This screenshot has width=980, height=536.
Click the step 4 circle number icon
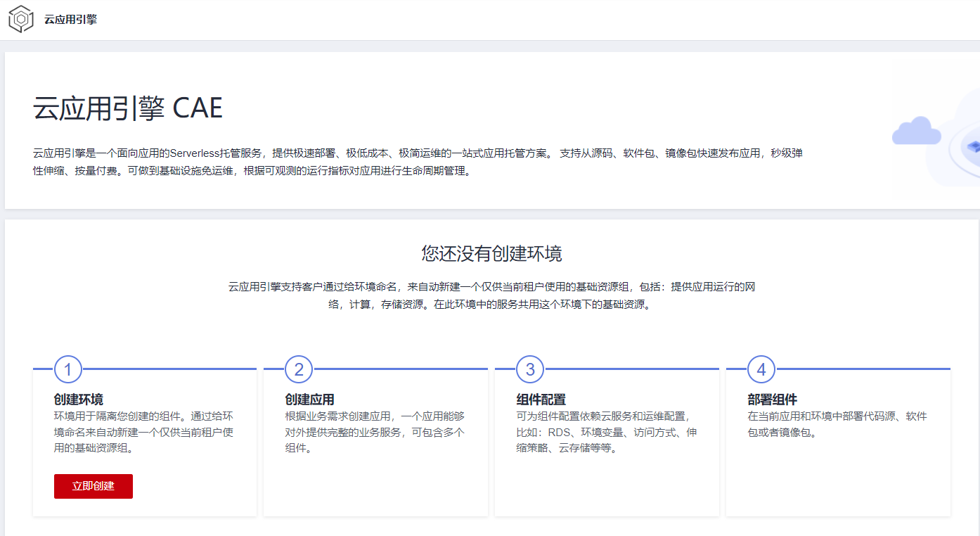761,369
